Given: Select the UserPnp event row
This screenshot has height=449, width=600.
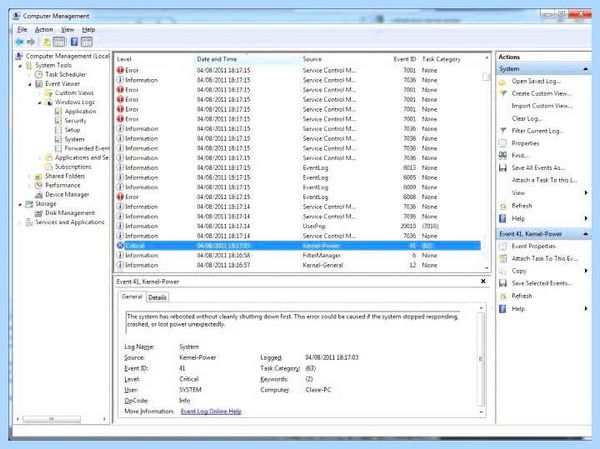Looking at the screenshot, I should pos(298,226).
